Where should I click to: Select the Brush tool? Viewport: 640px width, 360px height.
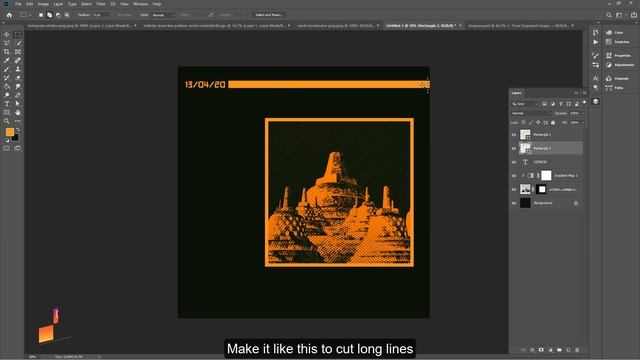[7, 69]
